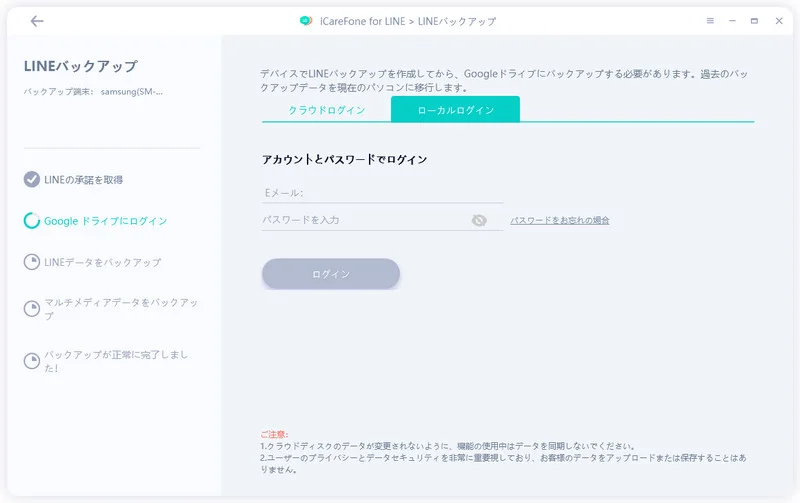
Task: Maximize the iCareFone window
Action: tap(754, 21)
